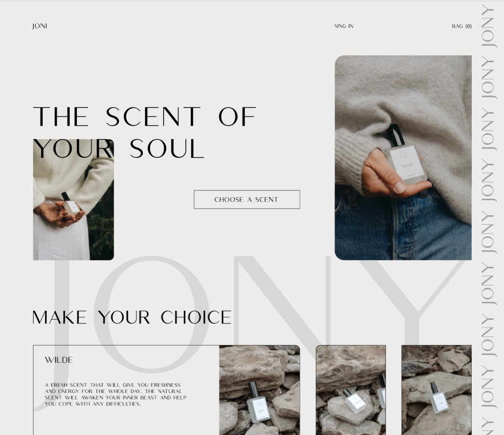
Task: Click the Wilde card bottle-on-rocks photo
Action: 260,390
